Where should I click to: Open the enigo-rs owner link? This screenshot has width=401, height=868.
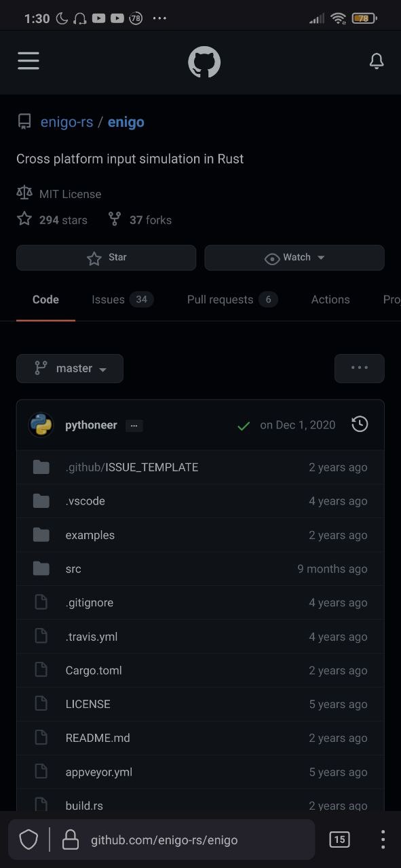(x=66, y=122)
